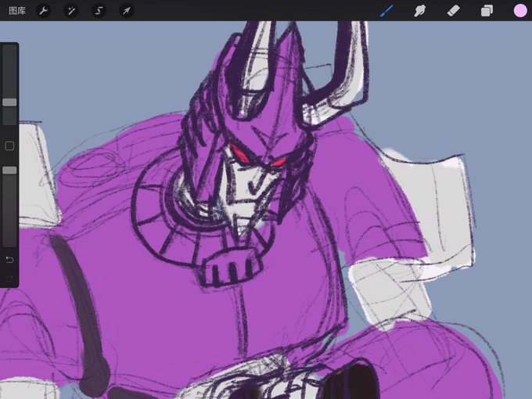Open the Layers panel
This screenshot has height=399, width=532.
click(487, 11)
